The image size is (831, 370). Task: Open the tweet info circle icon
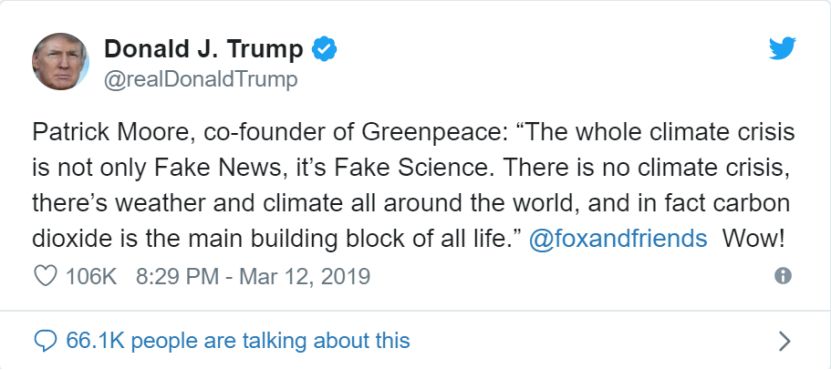pyautogui.click(x=783, y=276)
